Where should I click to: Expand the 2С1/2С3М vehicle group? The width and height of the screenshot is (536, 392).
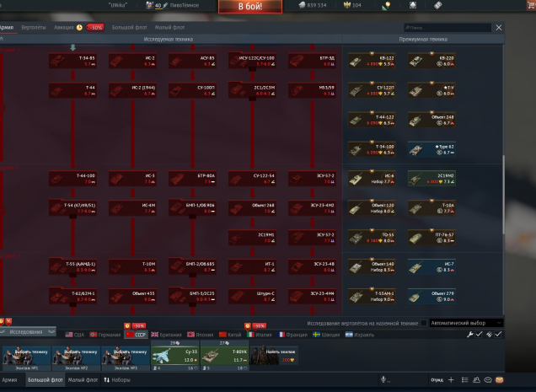tap(252, 91)
